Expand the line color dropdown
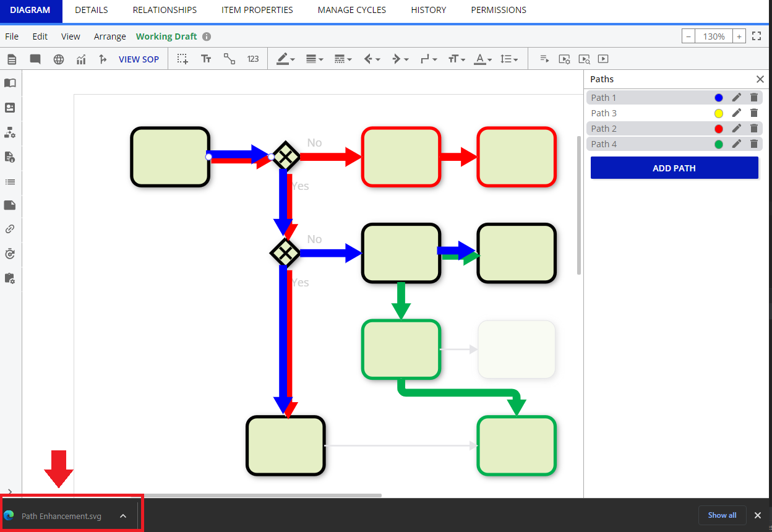This screenshot has height=532, width=772. click(x=286, y=59)
